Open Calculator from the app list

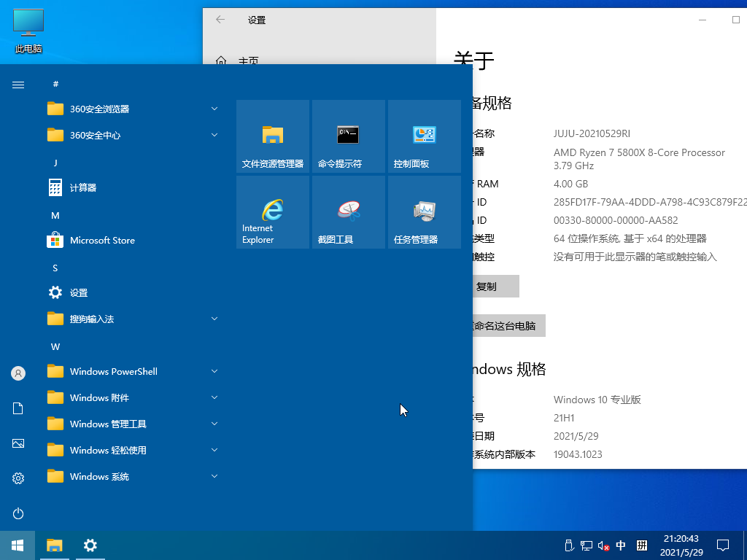click(133, 187)
